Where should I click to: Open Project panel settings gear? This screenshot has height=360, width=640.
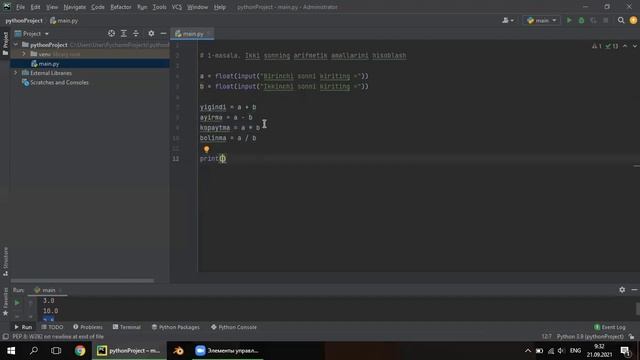coord(151,33)
